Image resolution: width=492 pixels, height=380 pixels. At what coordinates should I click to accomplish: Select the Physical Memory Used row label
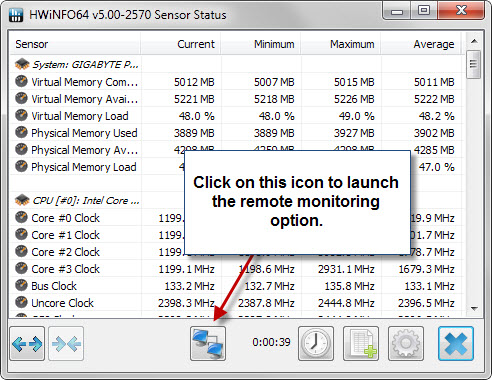click(x=84, y=133)
